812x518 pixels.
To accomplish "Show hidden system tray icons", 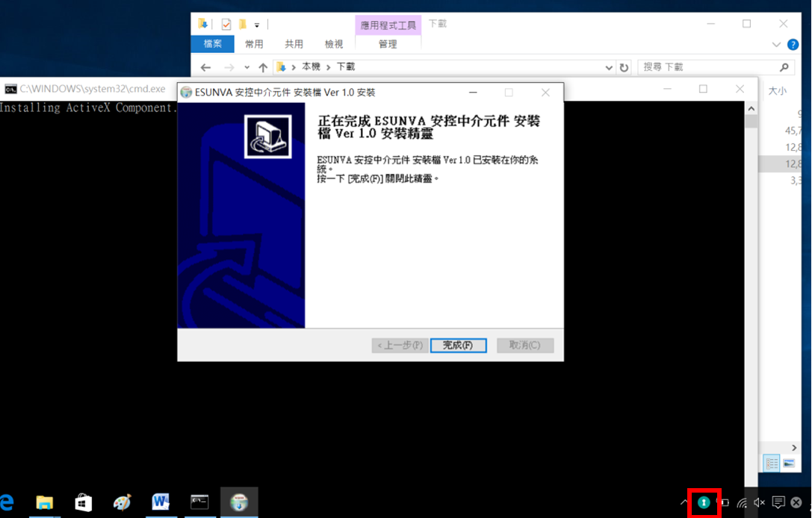I will click(x=684, y=502).
